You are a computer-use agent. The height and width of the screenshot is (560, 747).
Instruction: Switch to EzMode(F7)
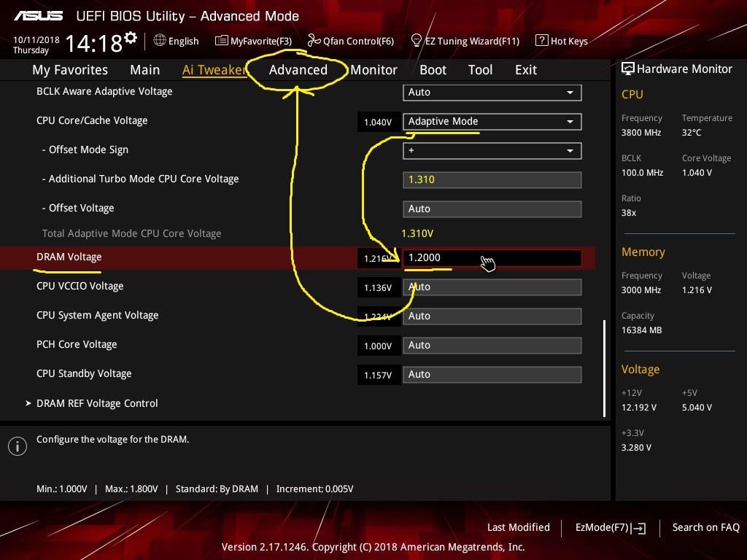click(611, 528)
